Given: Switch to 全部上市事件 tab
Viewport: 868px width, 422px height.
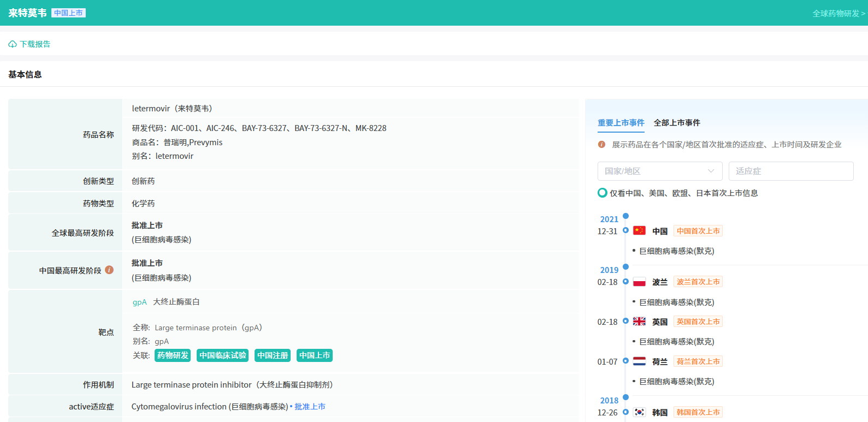Looking at the screenshot, I should coord(677,123).
